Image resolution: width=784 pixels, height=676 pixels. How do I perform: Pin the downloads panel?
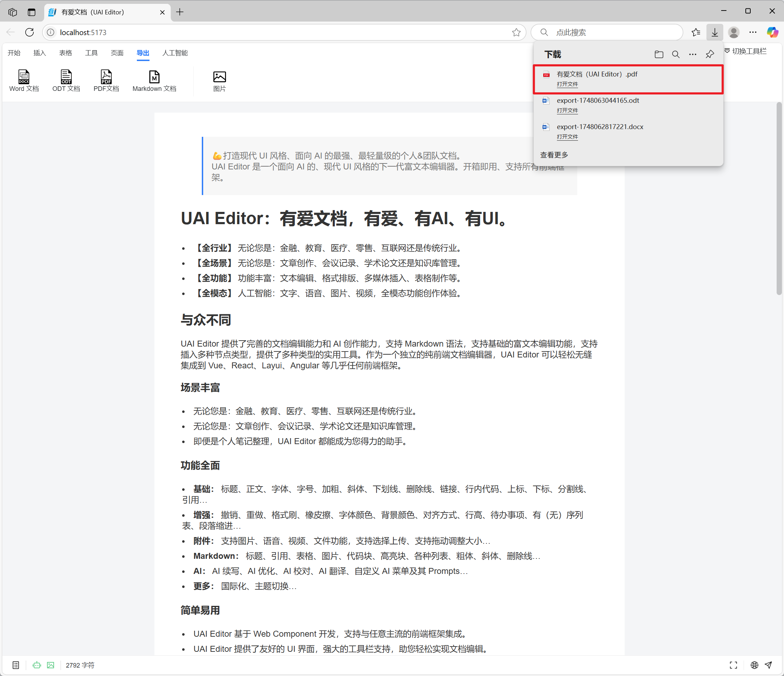pyautogui.click(x=710, y=54)
